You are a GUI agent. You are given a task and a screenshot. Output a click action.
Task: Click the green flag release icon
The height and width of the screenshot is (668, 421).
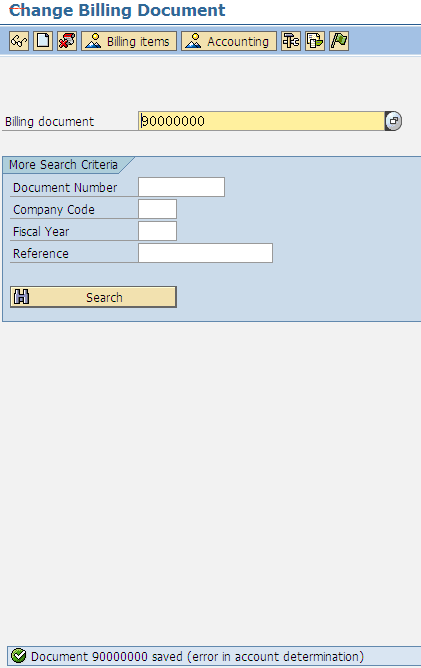click(x=339, y=41)
